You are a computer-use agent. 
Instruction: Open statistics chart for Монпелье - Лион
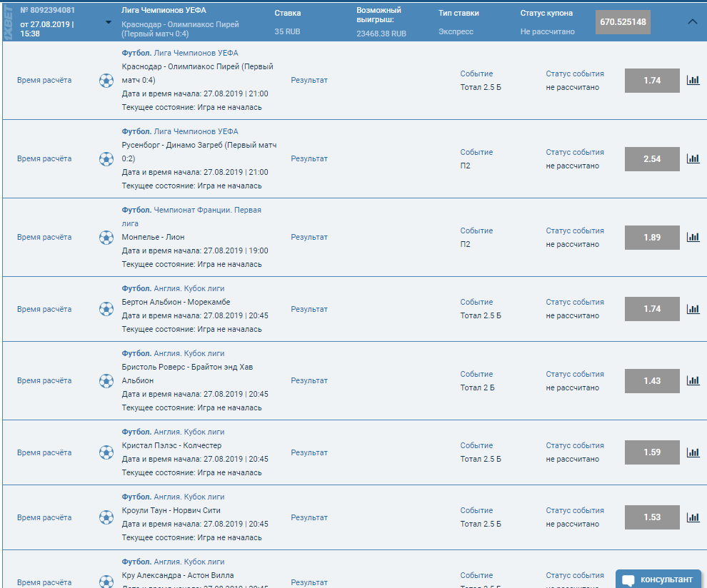tap(693, 238)
